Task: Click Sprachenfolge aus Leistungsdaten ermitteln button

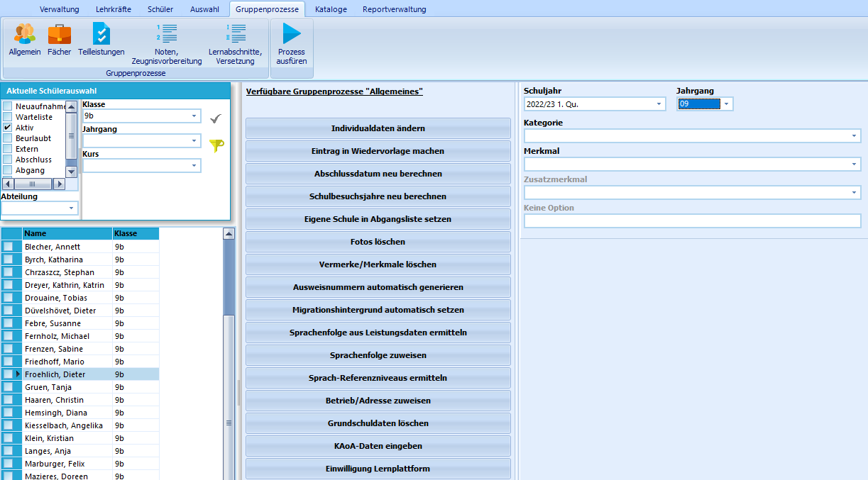Action: coord(378,333)
